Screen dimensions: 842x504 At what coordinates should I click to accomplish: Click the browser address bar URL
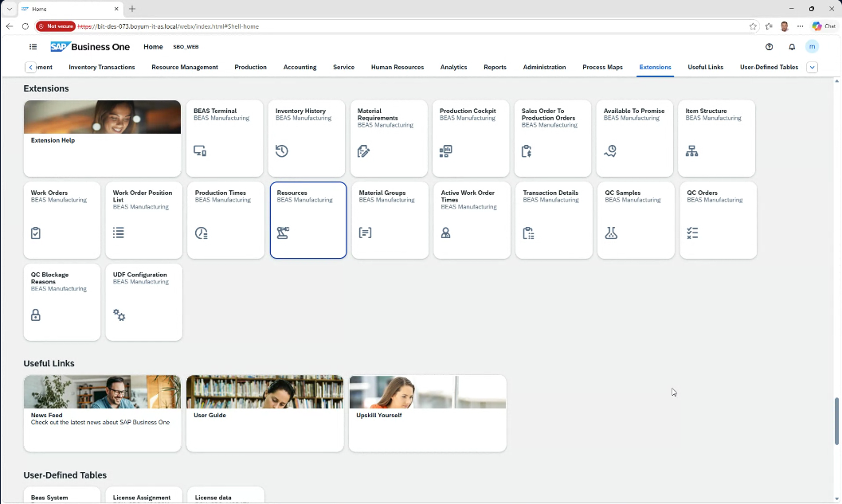(x=168, y=26)
